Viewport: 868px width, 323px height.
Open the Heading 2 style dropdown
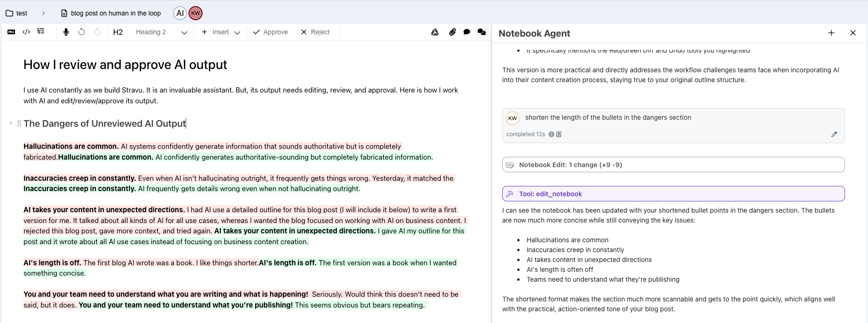click(161, 32)
